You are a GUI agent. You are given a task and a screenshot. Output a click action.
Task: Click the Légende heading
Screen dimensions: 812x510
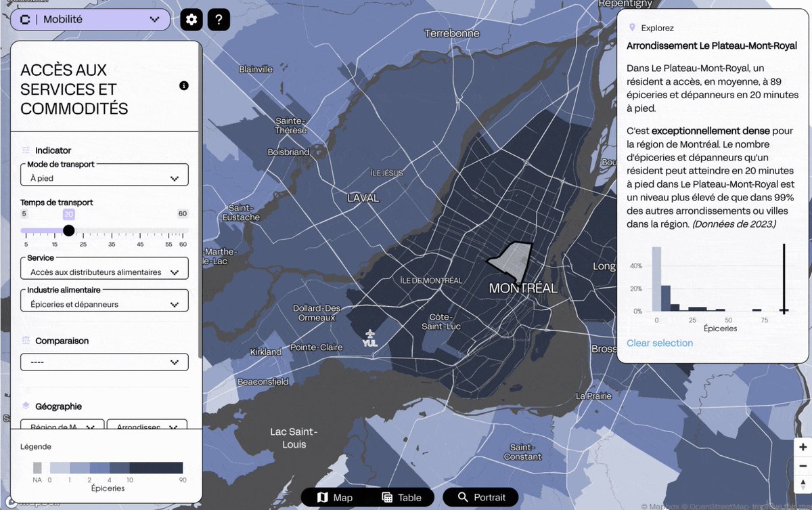pos(35,446)
